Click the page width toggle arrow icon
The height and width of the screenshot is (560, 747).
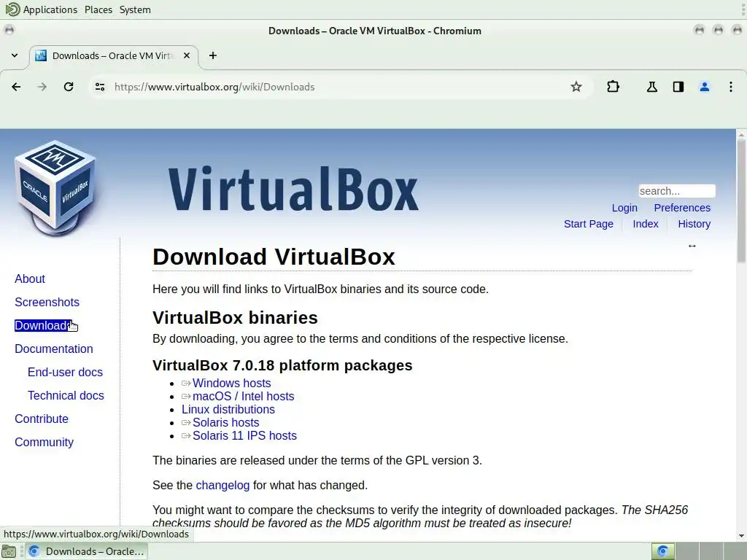[692, 246]
